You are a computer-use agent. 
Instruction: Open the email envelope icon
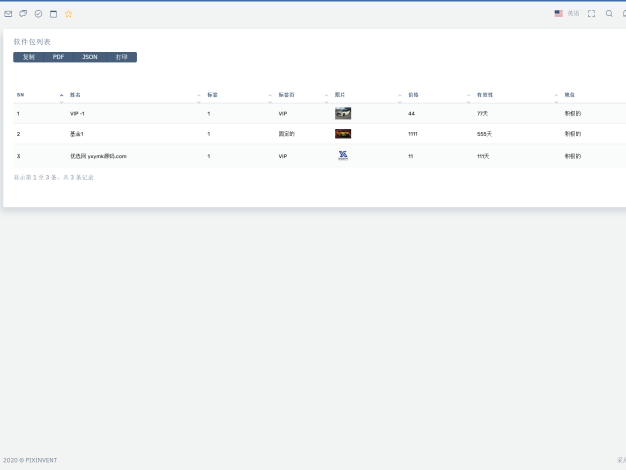8,14
